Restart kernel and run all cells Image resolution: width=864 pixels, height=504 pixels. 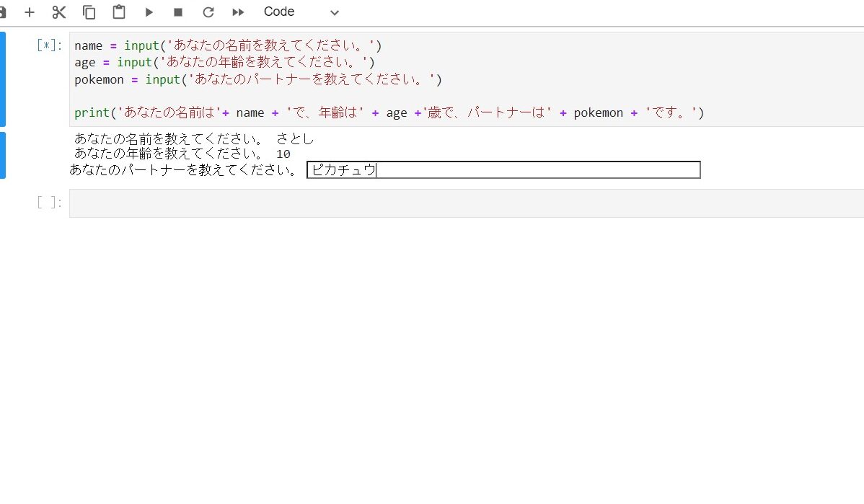(238, 12)
